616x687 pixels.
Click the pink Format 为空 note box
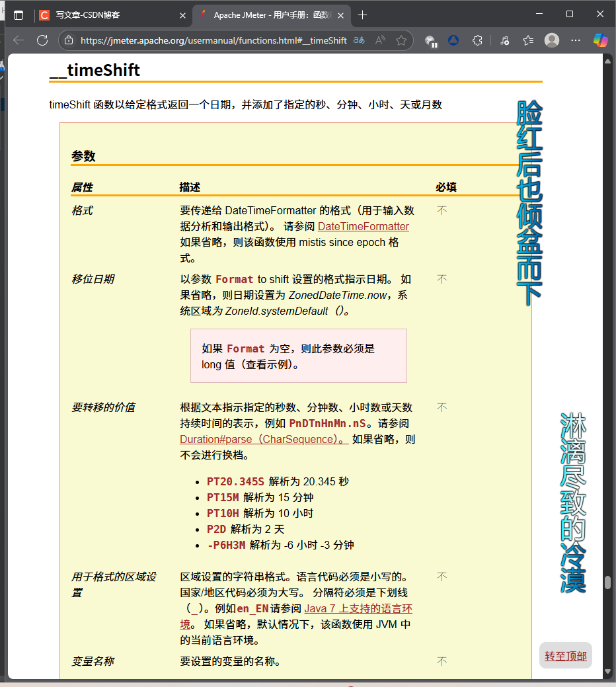(x=299, y=356)
